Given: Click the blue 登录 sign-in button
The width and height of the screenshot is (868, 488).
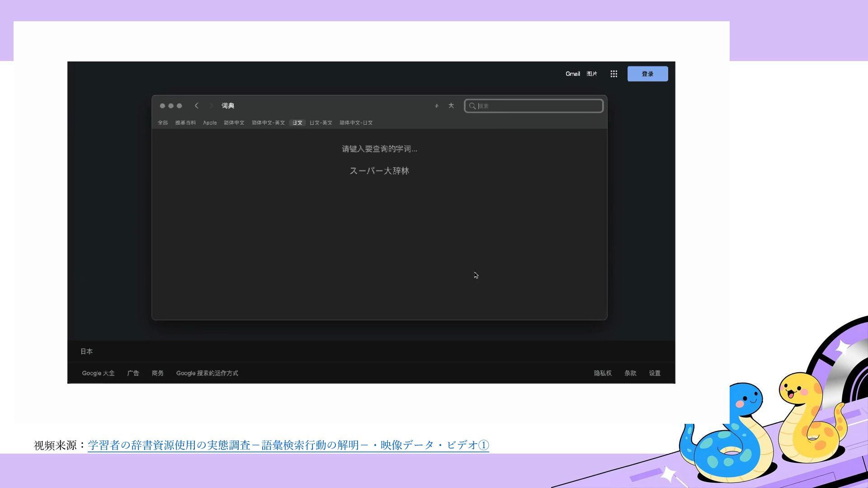Looking at the screenshot, I should (647, 74).
